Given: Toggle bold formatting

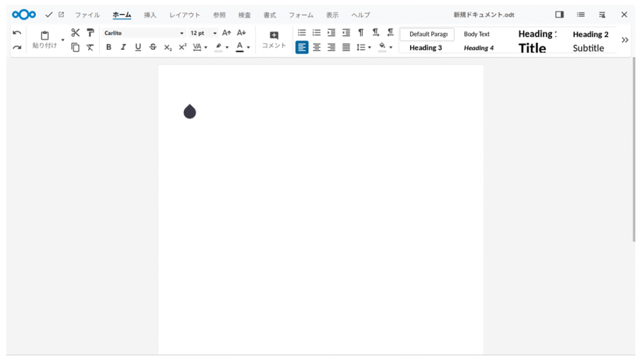Looking at the screenshot, I should tap(109, 47).
